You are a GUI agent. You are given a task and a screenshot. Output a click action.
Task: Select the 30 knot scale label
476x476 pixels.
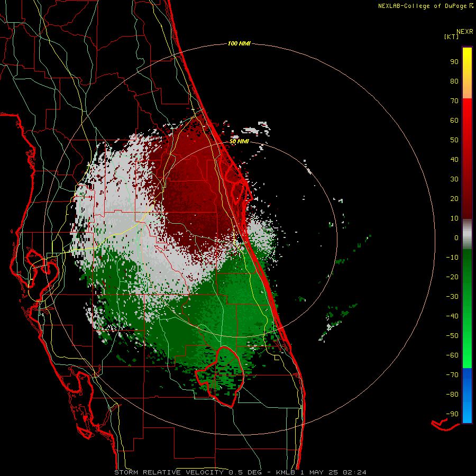pos(454,179)
